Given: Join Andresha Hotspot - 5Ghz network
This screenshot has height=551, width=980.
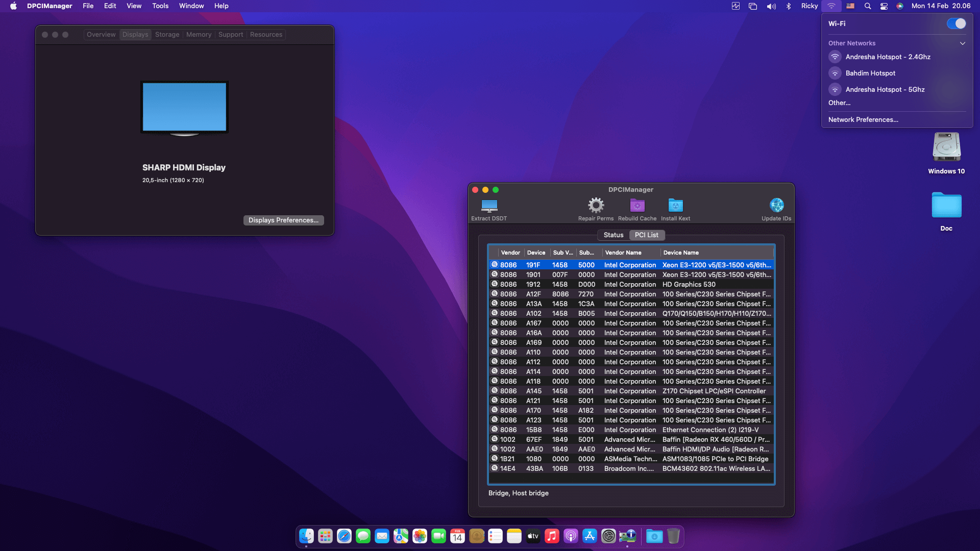Looking at the screenshot, I should click(x=897, y=89).
